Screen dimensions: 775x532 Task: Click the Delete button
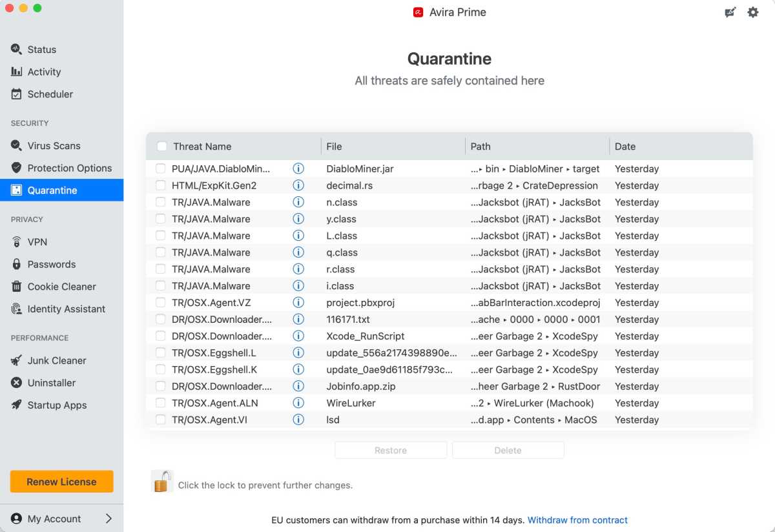coord(508,450)
